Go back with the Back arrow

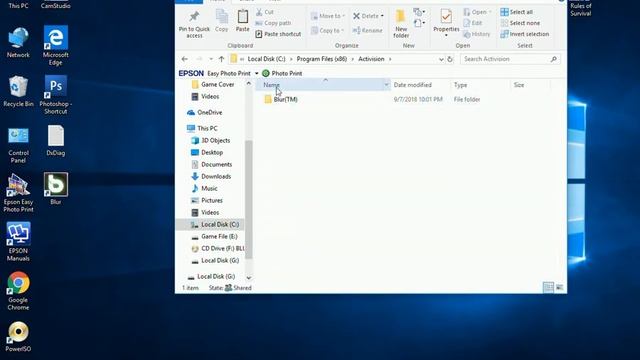[x=184, y=59]
